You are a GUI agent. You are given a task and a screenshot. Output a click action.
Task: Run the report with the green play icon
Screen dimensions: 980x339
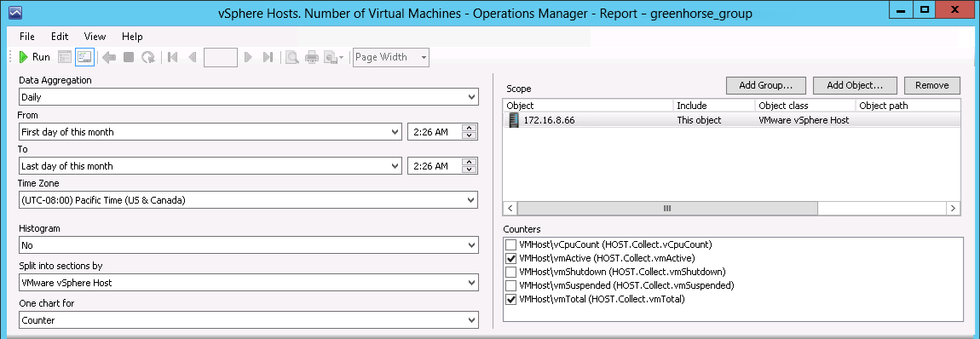tap(34, 57)
